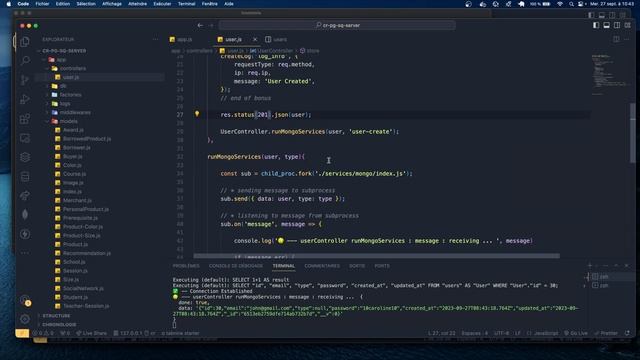Toggle the primary sidebar layout button
The height and width of the screenshot is (360, 640).
point(596,25)
